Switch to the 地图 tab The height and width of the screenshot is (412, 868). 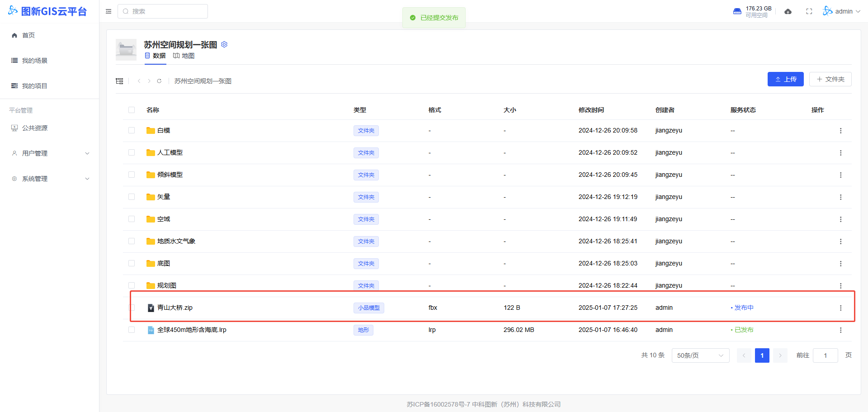pyautogui.click(x=184, y=56)
